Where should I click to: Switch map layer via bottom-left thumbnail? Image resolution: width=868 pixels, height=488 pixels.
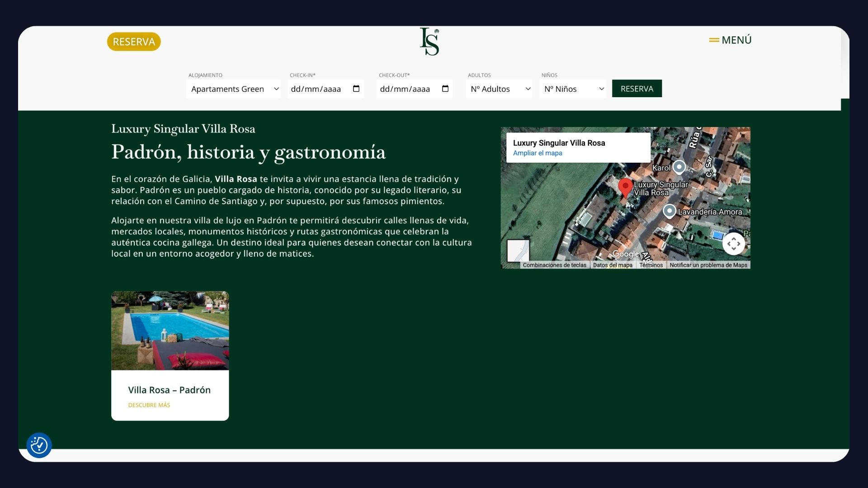point(518,250)
